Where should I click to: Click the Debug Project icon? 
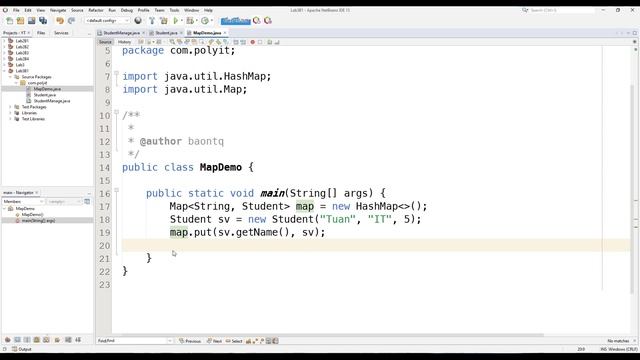[x=190, y=20]
